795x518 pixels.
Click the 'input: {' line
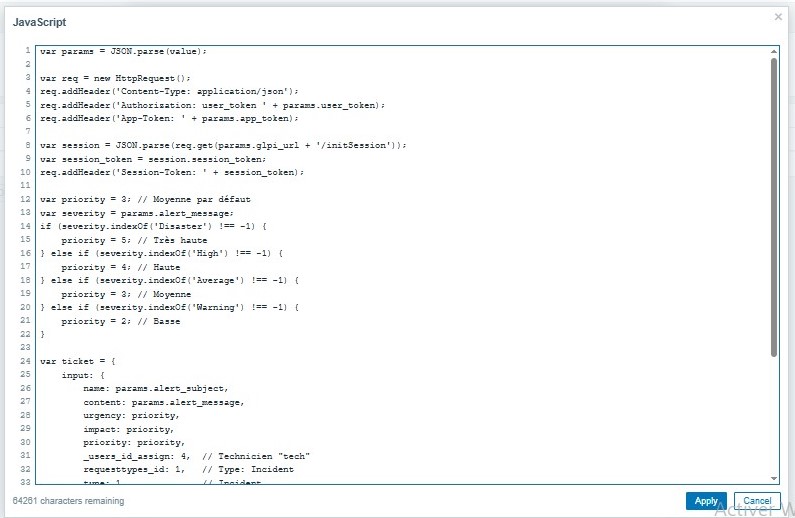coord(83,375)
